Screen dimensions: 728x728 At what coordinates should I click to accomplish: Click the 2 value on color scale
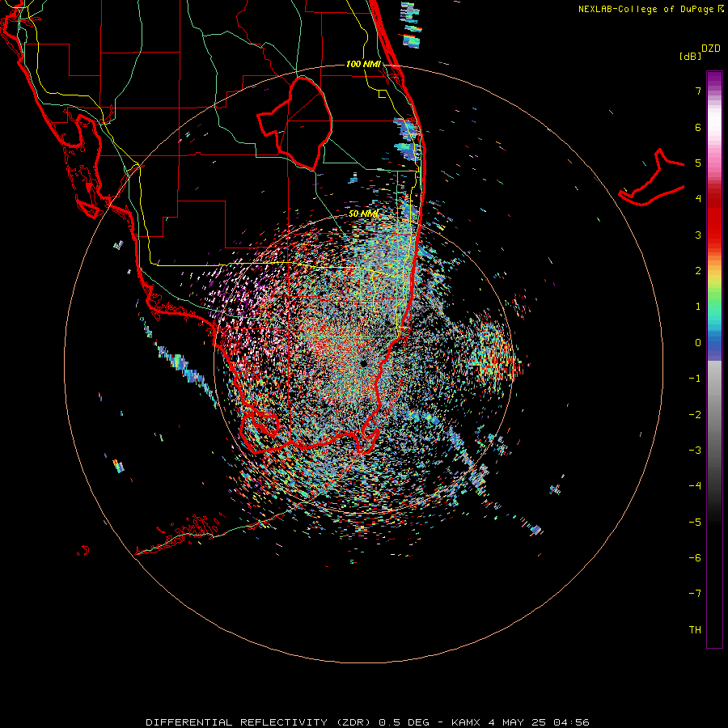click(698, 271)
